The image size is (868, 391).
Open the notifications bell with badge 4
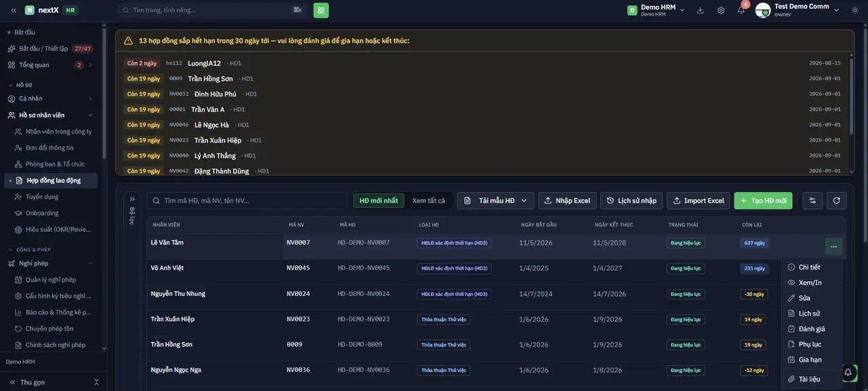741,10
